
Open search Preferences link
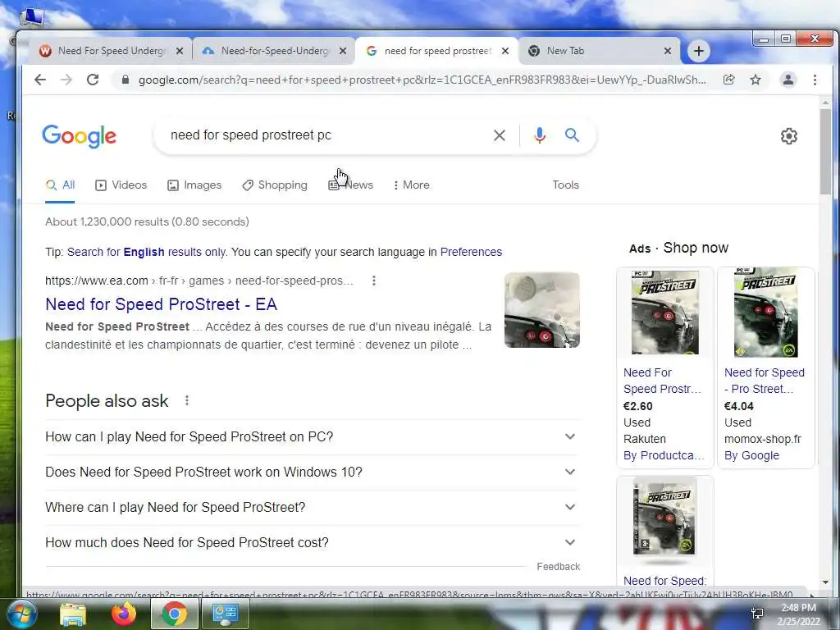tap(471, 252)
